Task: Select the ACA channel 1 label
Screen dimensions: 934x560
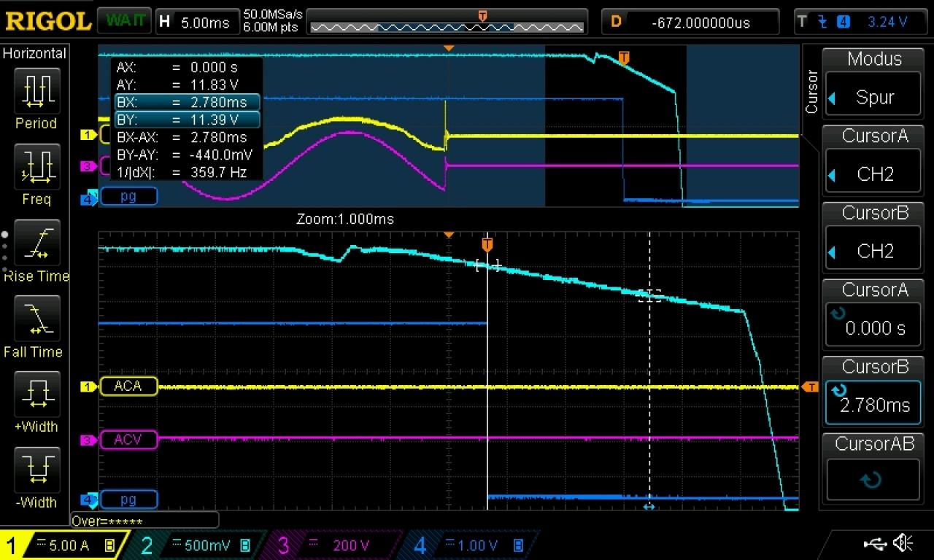Action: pyautogui.click(x=128, y=386)
